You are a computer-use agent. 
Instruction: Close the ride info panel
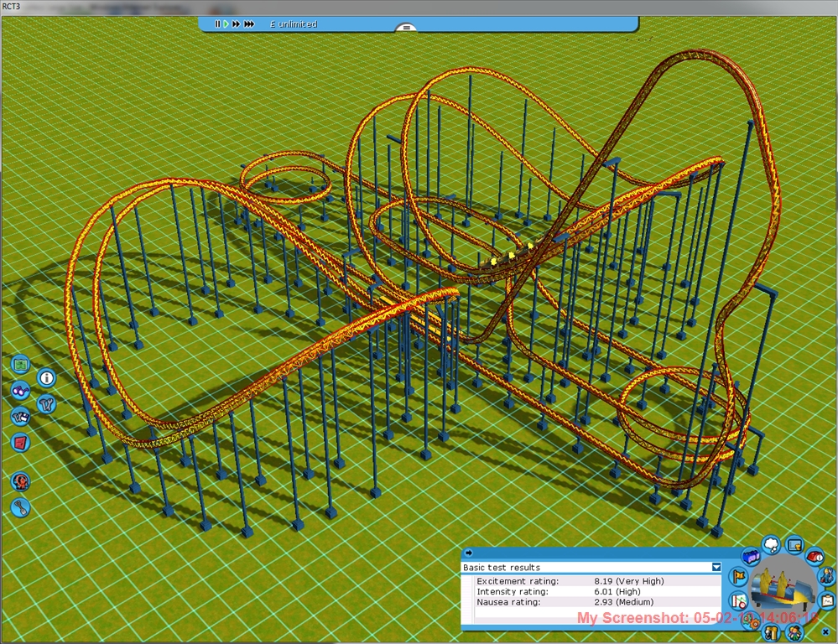coord(825,631)
